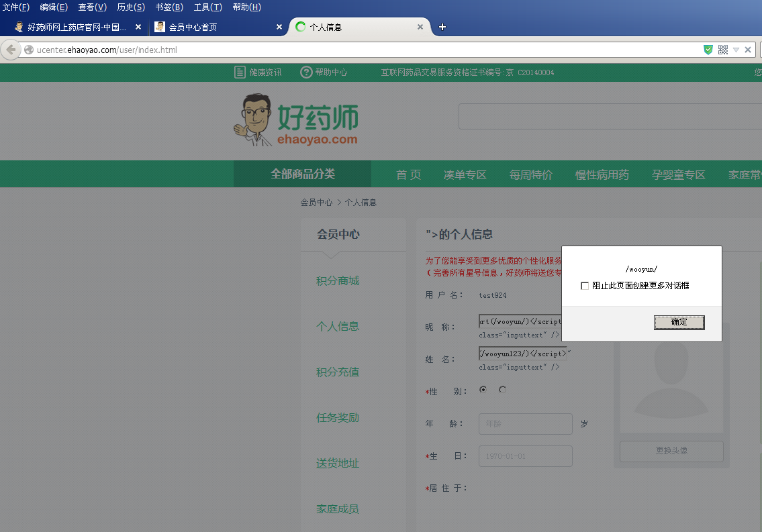Open 个人信息 in sidebar
Image resolution: width=762 pixels, height=532 pixels.
pyautogui.click(x=338, y=326)
